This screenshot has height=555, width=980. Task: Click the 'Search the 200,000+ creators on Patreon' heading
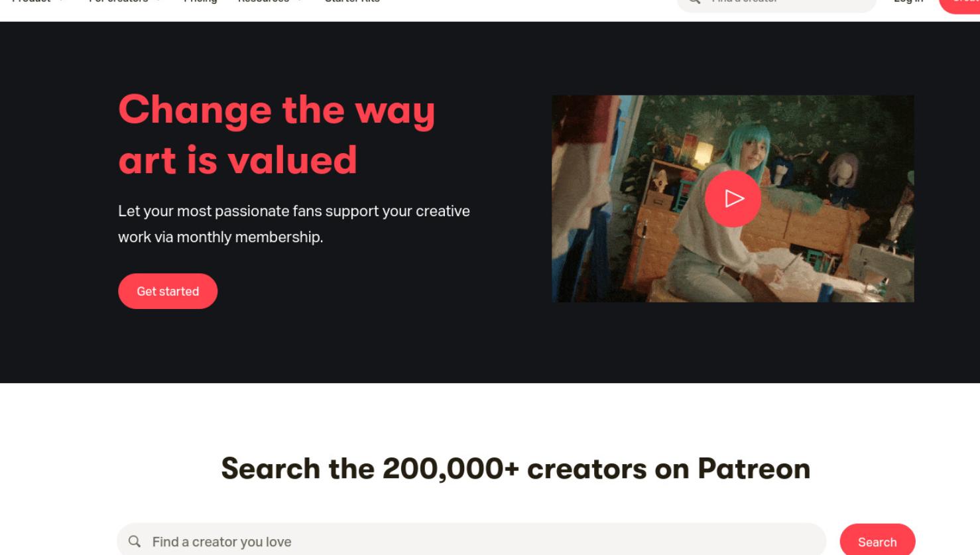tap(516, 469)
